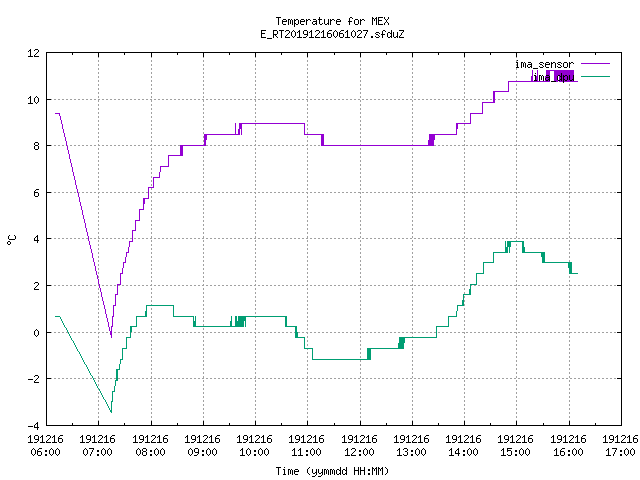
Task: Click the ima_sensor legend label
Action: click(x=544, y=64)
